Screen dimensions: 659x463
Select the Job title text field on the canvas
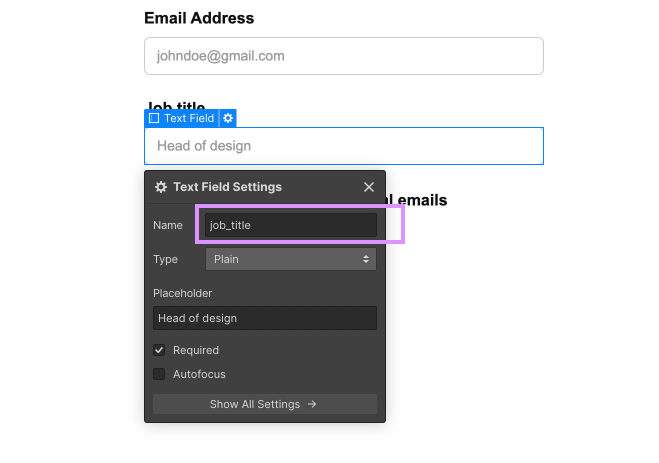pyautogui.click(x=343, y=146)
